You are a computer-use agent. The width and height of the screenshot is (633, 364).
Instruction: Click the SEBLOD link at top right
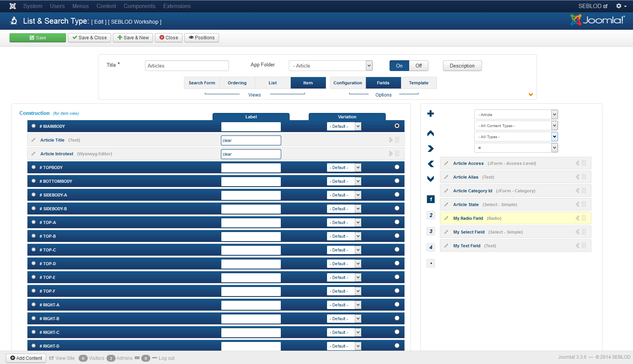[593, 6]
